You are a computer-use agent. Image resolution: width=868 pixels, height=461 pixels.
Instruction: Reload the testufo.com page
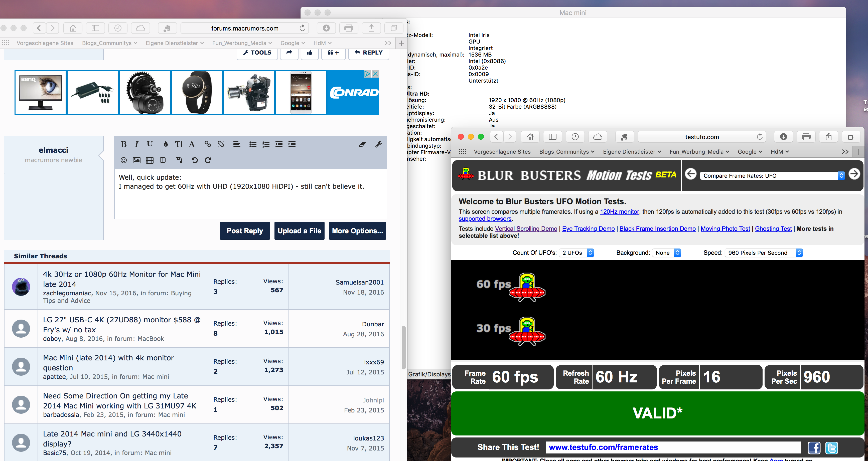click(x=760, y=137)
